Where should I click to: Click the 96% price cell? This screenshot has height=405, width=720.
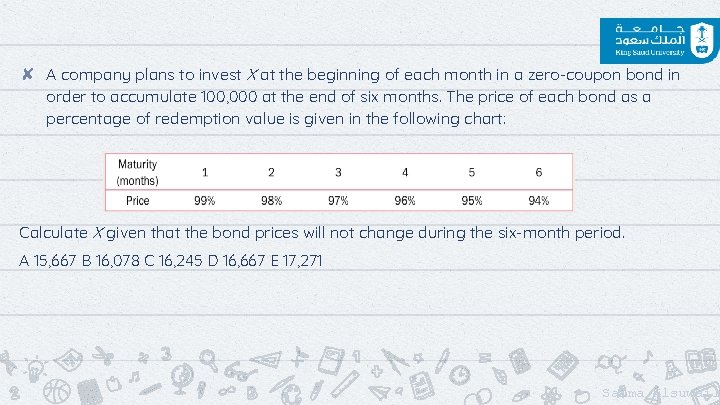(405, 200)
